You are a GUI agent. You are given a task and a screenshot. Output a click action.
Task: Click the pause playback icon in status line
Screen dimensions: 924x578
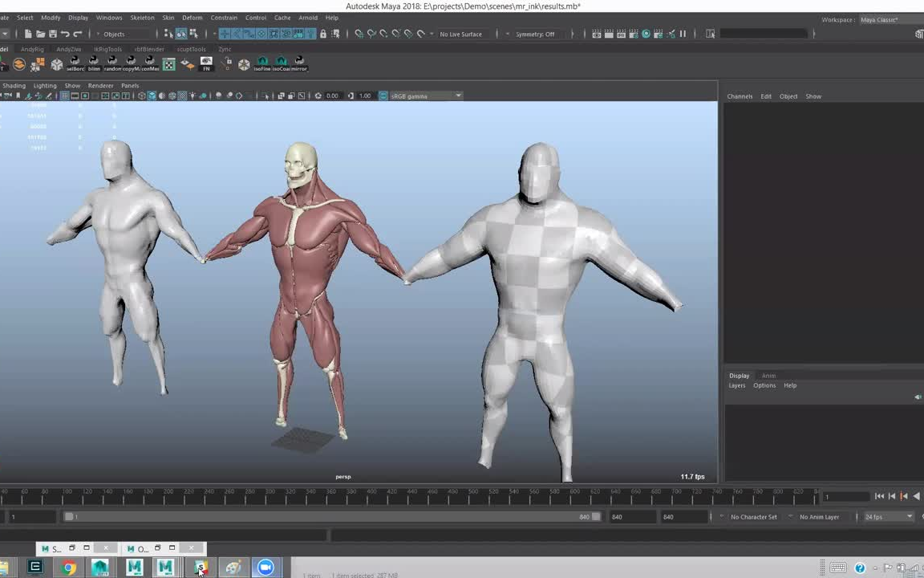[683, 34]
